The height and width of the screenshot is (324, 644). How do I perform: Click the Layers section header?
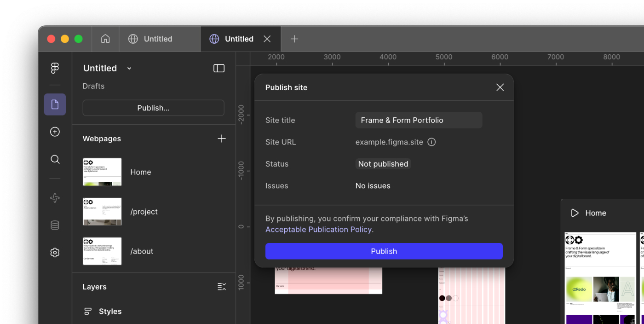94,287
